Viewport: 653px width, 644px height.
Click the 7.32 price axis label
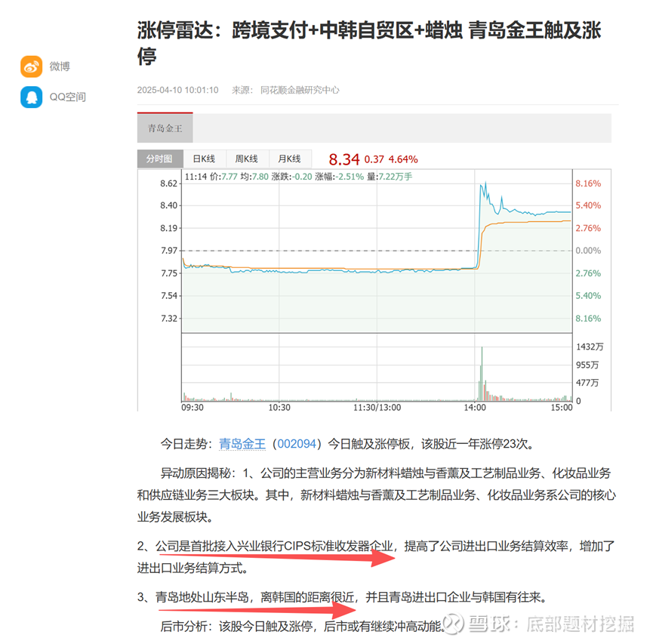pyautogui.click(x=168, y=319)
